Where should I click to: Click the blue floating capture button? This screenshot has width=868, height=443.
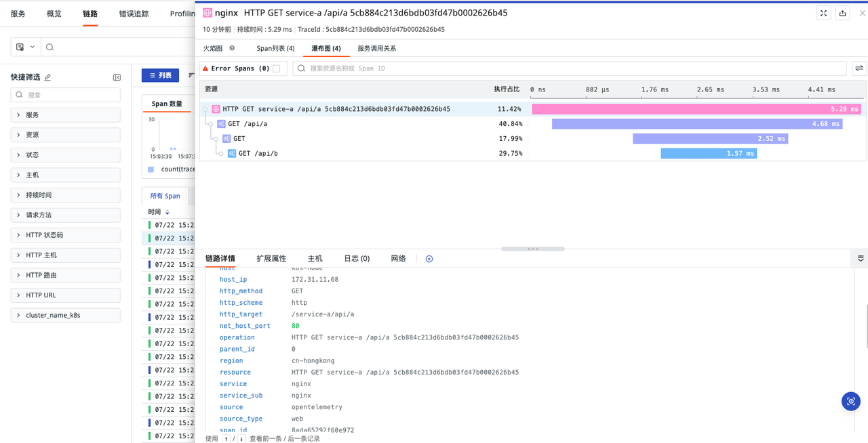point(851,401)
